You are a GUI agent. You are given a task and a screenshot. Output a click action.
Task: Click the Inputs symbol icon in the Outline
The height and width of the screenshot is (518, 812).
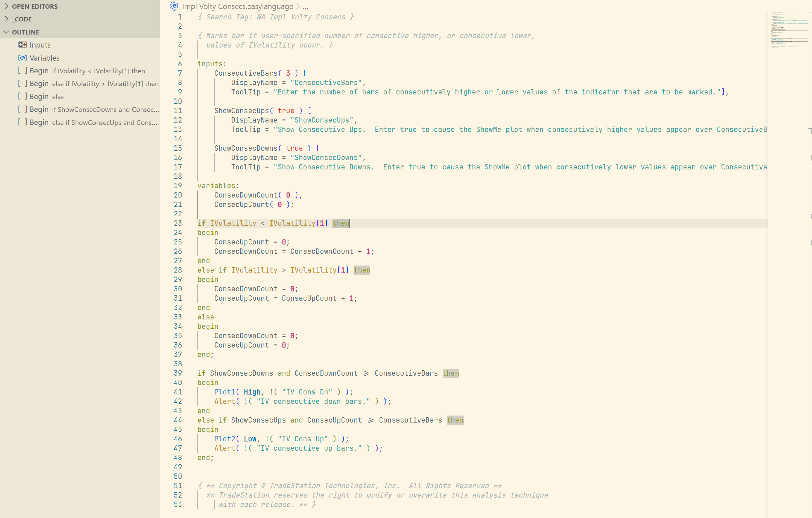point(22,45)
